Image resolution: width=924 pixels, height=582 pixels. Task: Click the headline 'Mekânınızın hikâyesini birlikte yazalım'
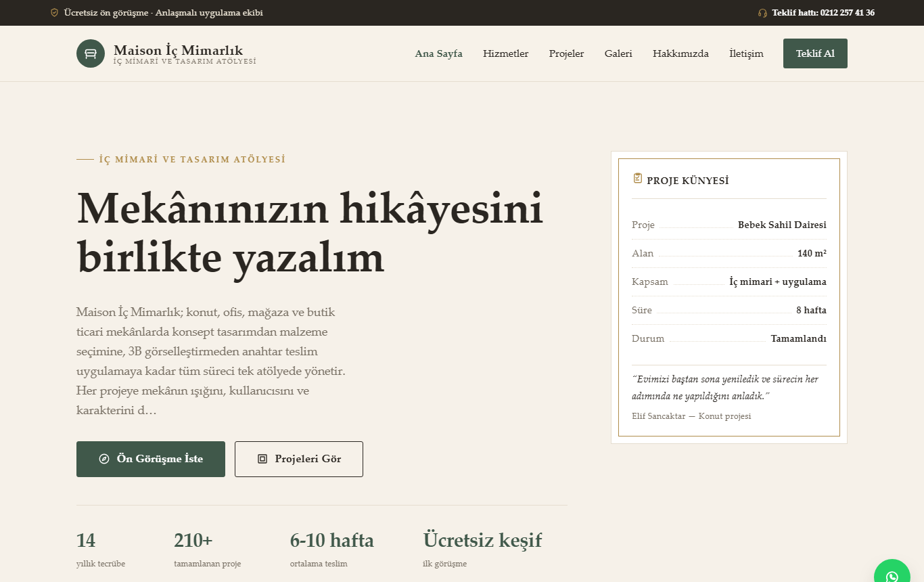point(310,233)
